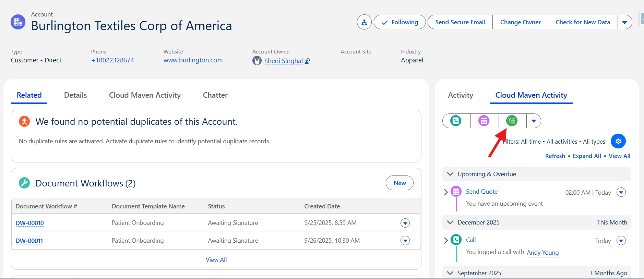Open Document Workflows (2) related list title
The image size is (644, 279).
(85, 183)
